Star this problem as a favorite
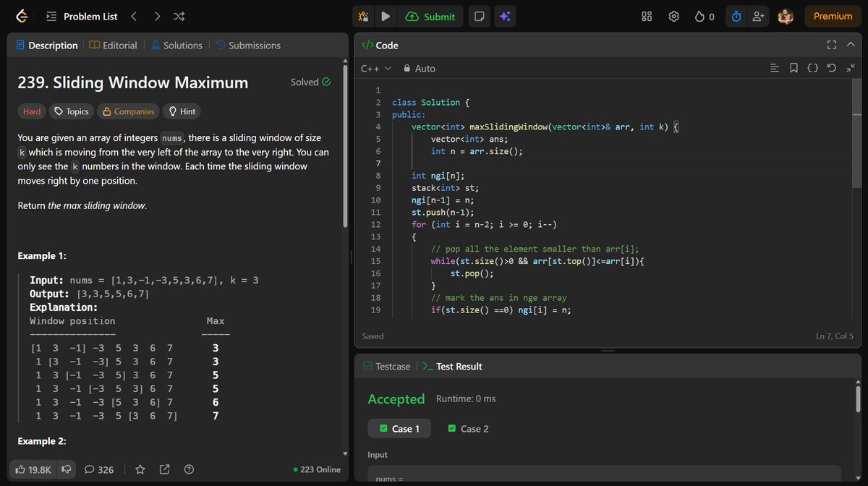Viewport: 868px width, 486px height. click(140, 469)
